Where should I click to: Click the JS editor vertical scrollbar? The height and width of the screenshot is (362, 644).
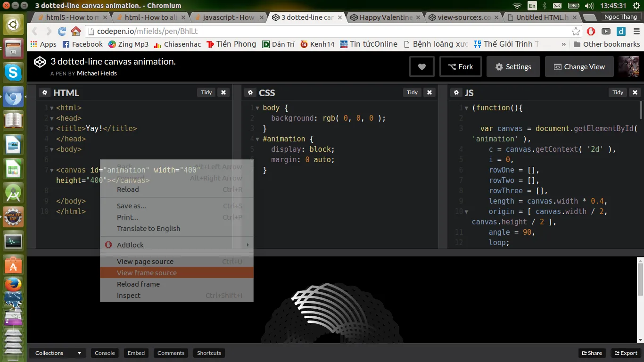tap(641, 110)
